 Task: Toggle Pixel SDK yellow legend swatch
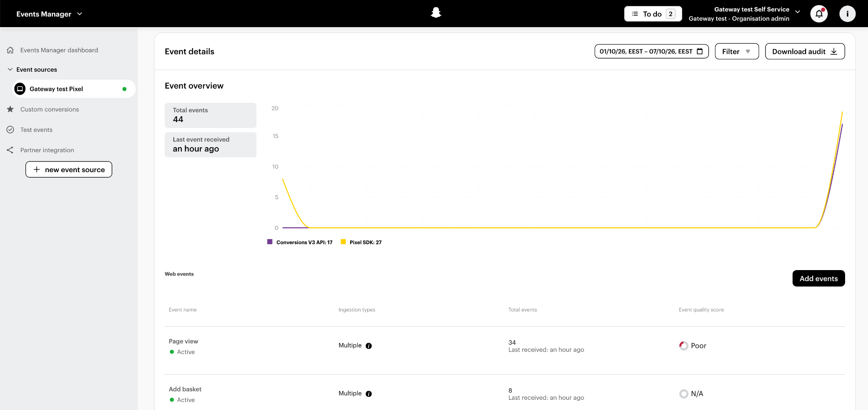[343, 242]
